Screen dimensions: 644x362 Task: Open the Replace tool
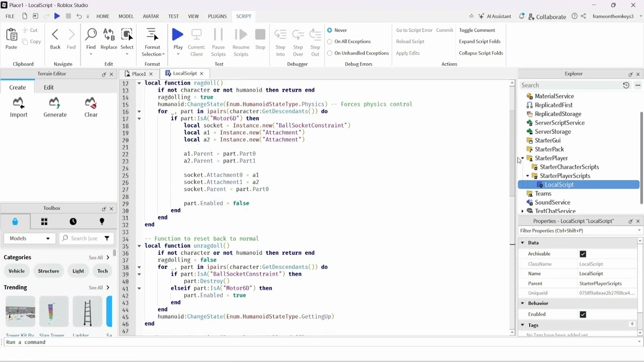tap(109, 35)
